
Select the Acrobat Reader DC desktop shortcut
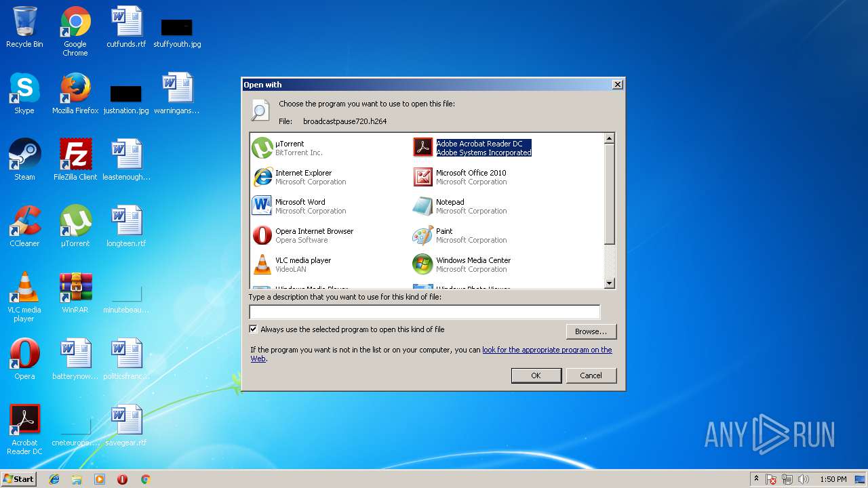24,430
